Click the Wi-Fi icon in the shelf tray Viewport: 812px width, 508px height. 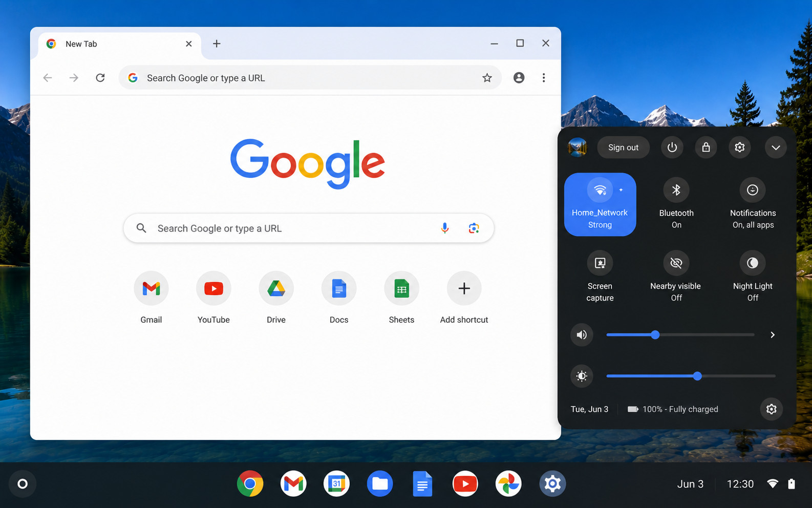(x=773, y=484)
